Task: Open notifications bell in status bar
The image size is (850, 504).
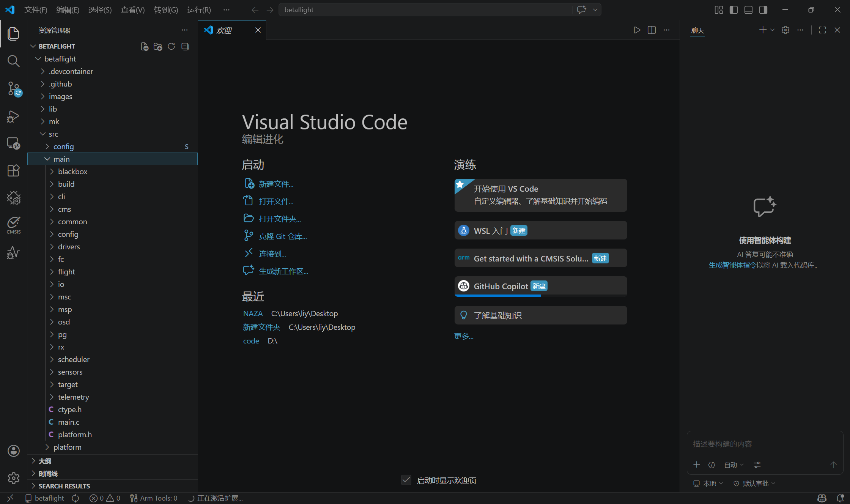Action: [841, 498]
